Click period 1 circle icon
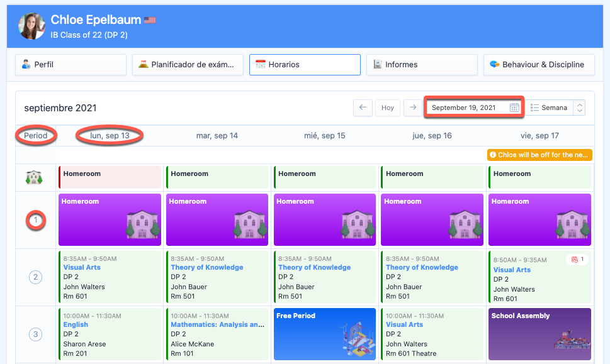Image resolution: width=610 pixels, height=364 pixels. pos(36,221)
